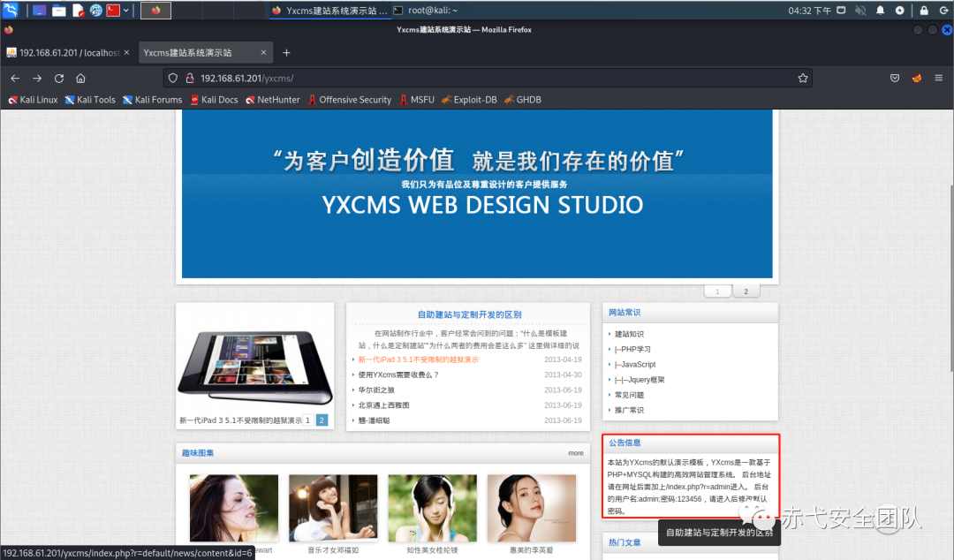
Task: Open the 惠美的李英爱 gallery photo
Action: tap(532, 508)
